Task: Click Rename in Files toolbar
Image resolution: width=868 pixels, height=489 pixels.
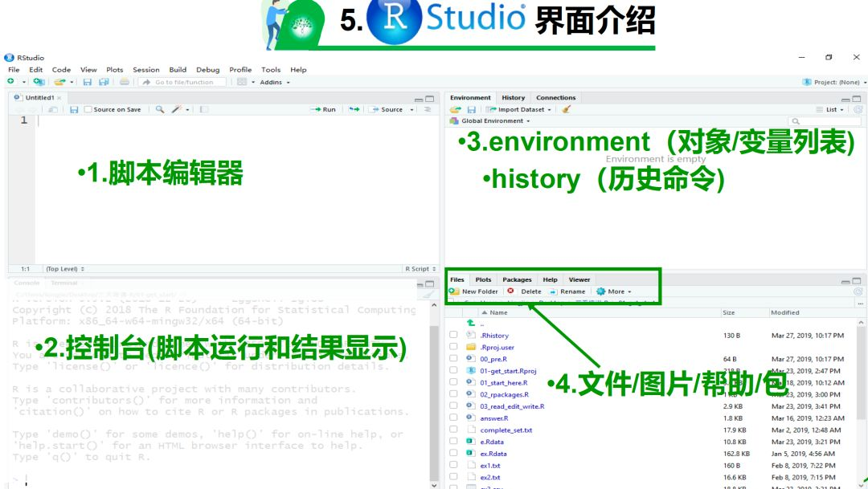Action: click(x=567, y=291)
